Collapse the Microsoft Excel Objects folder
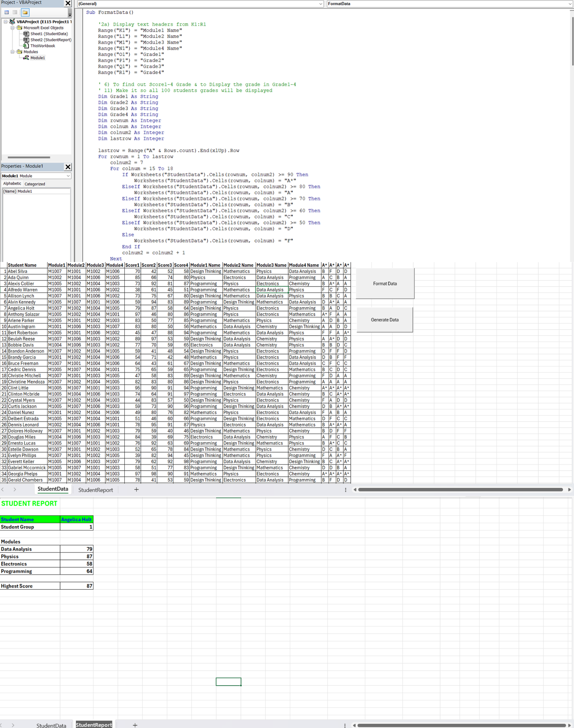574x728 pixels. 12,28
